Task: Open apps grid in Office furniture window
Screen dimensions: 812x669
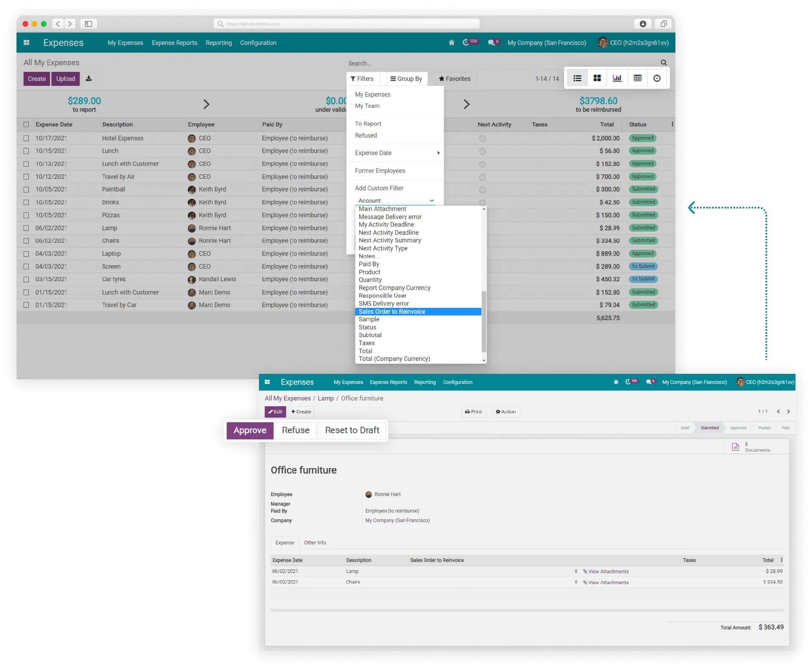Action: (267, 382)
